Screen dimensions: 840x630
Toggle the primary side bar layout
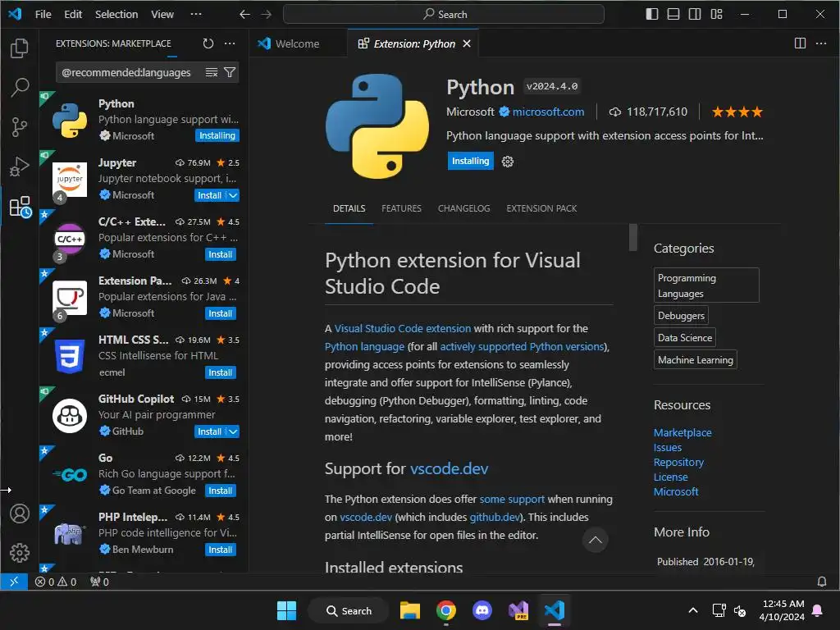click(652, 14)
